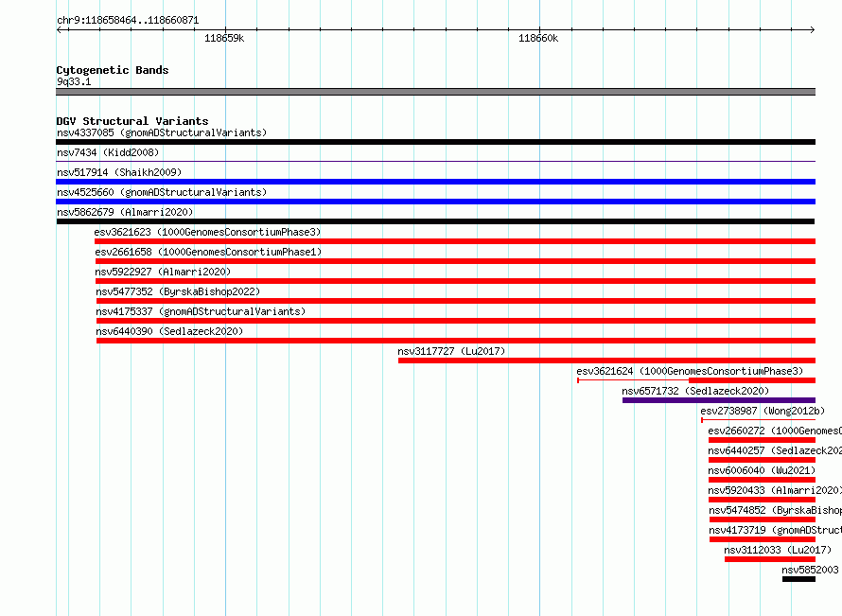Click the red esv3621623 variant bar

pyautogui.click(x=455, y=241)
